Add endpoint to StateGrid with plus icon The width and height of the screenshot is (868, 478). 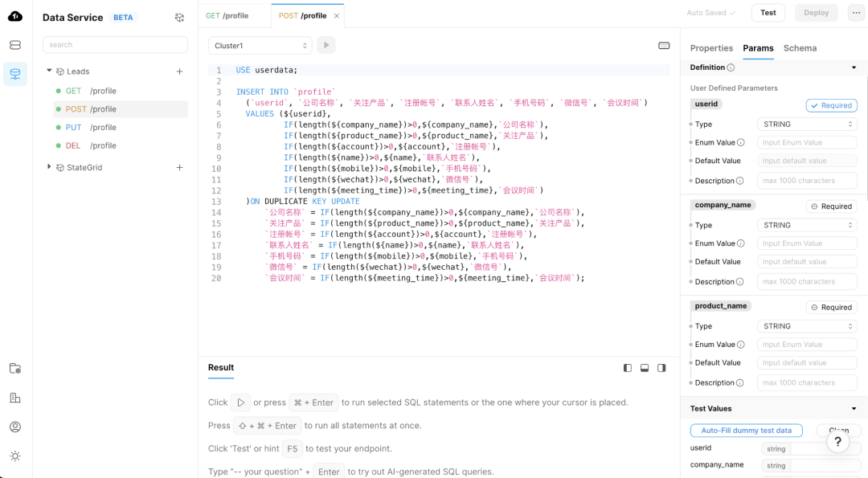pos(179,168)
